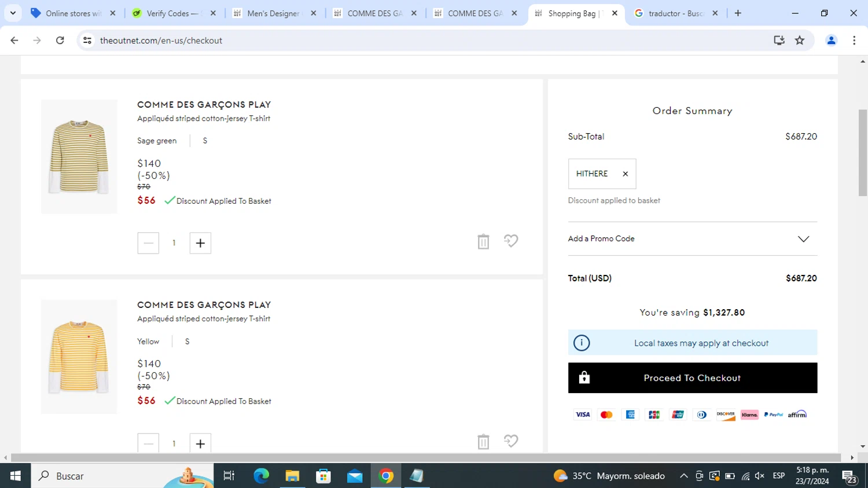Close the Men's Designer tab

[314, 13]
